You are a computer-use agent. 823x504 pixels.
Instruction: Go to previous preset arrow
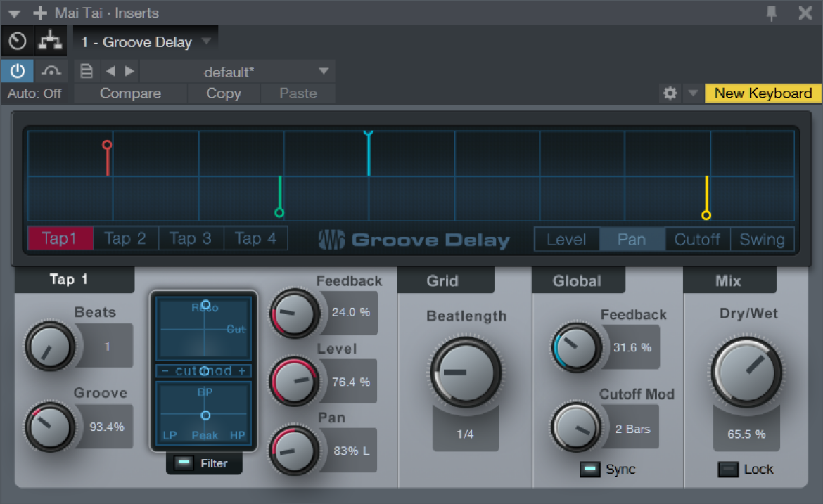click(x=110, y=71)
